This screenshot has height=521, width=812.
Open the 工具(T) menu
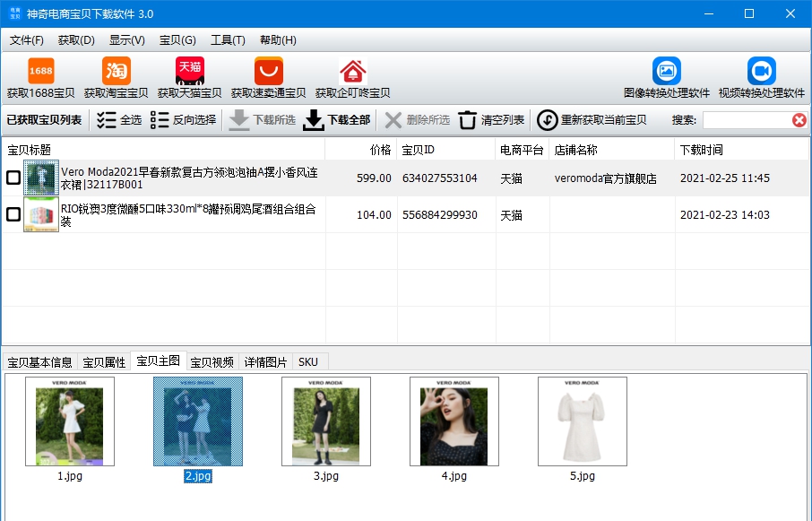pos(228,40)
